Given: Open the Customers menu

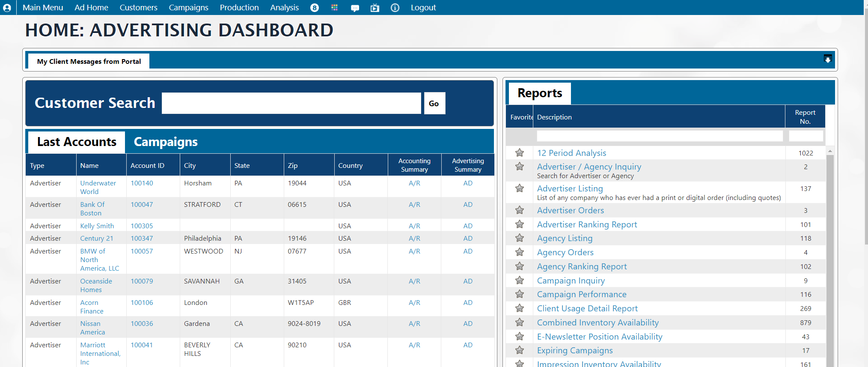Looking at the screenshot, I should tap(138, 8).
